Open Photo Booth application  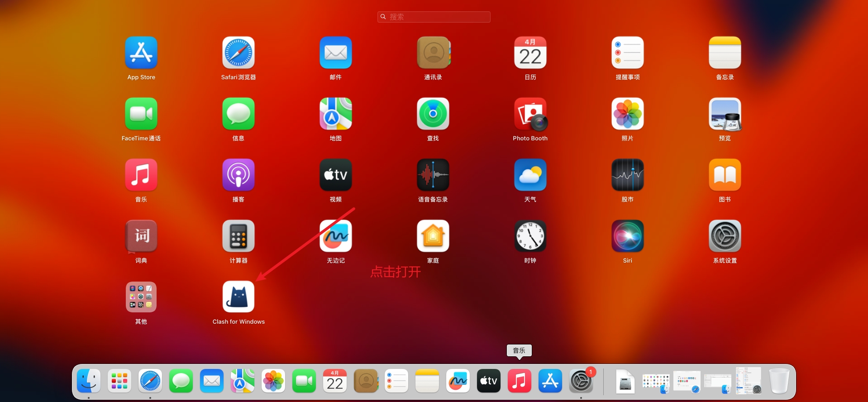tap(530, 114)
